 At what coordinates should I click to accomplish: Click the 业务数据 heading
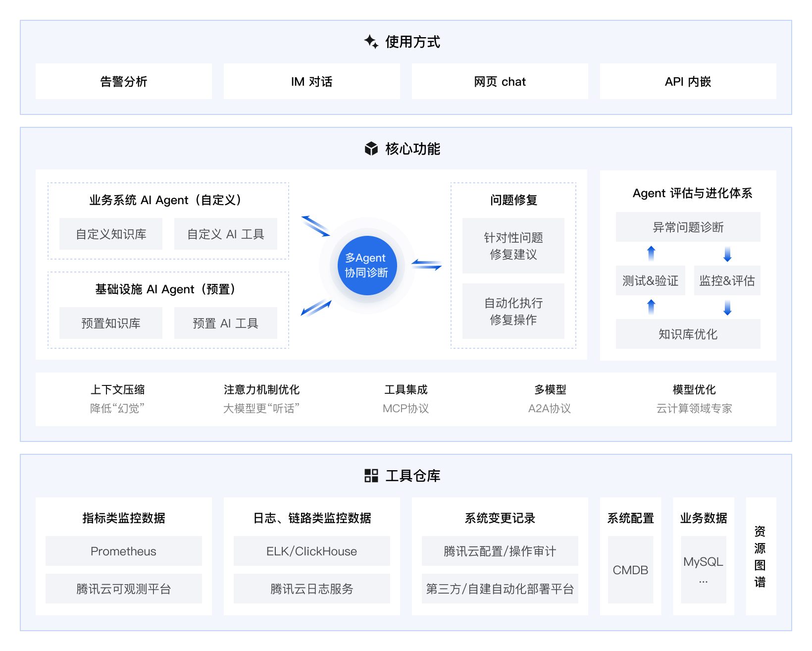[x=704, y=518]
